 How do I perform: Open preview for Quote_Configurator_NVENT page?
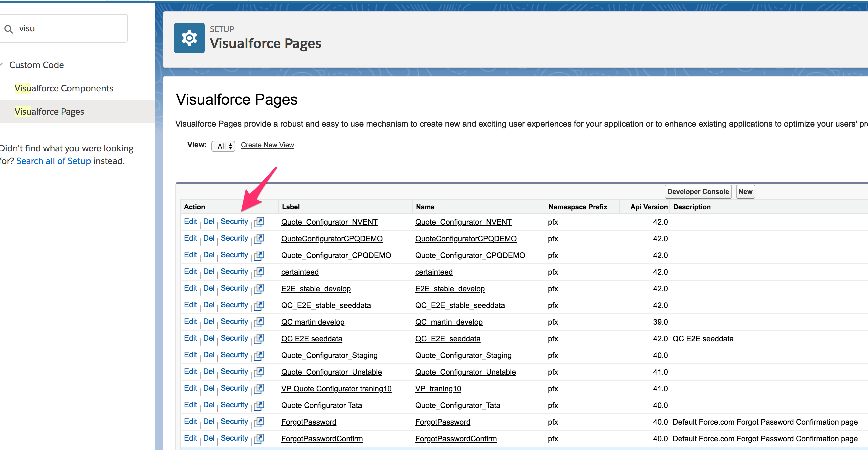(x=259, y=222)
